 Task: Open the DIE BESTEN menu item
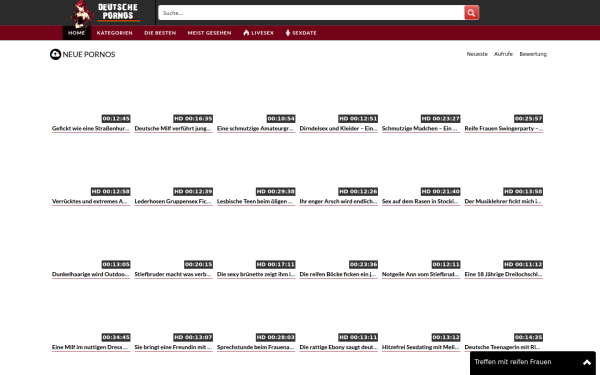(160, 33)
